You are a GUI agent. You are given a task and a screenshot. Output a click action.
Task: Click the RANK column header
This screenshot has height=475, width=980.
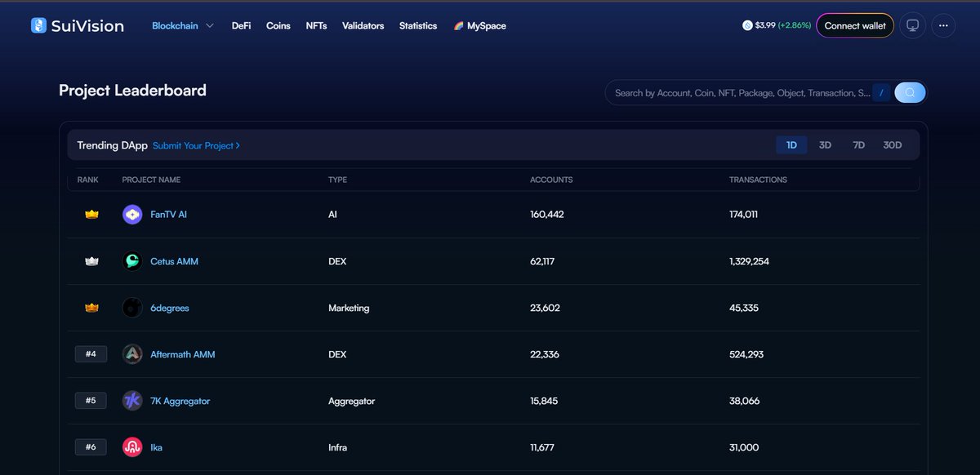pyautogui.click(x=87, y=180)
